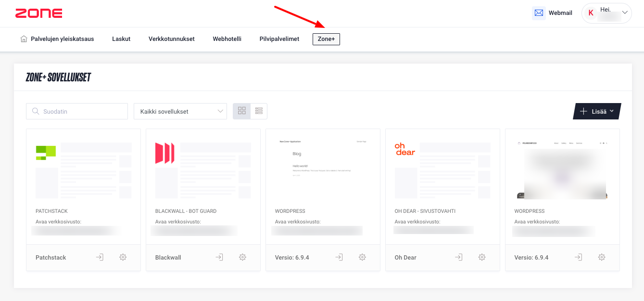
Task: Go to the Laskut tab
Action: 121,39
